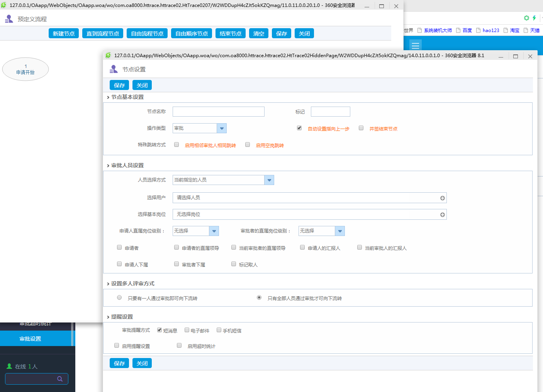Image resolution: width=543 pixels, height=392 pixels.
Task: Click the sidebar search magnifier icon
Action: click(x=60, y=379)
